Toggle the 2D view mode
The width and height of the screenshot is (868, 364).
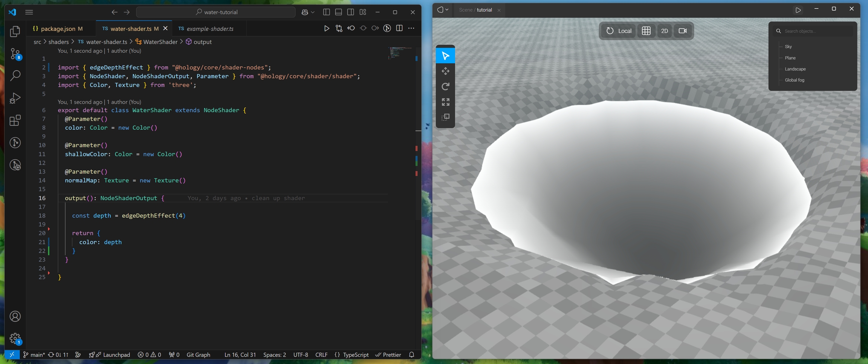(664, 31)
